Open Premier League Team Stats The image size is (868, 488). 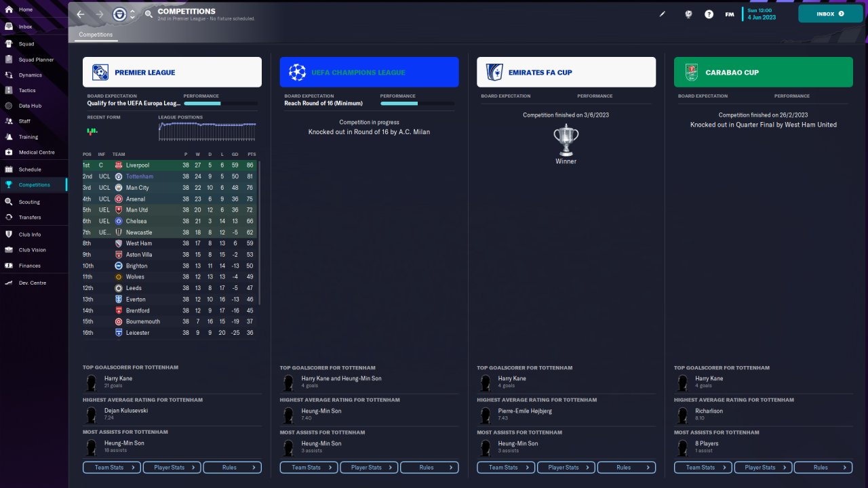[x=112, y=467]
